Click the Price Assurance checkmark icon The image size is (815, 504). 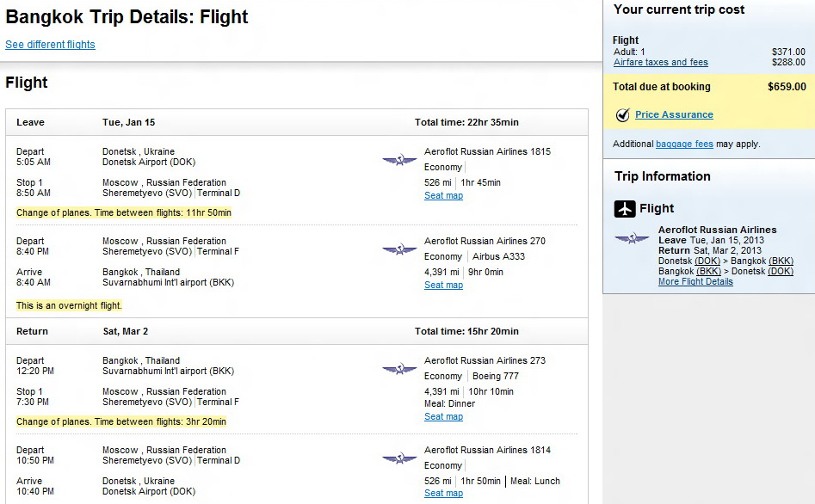coord(623,115)
